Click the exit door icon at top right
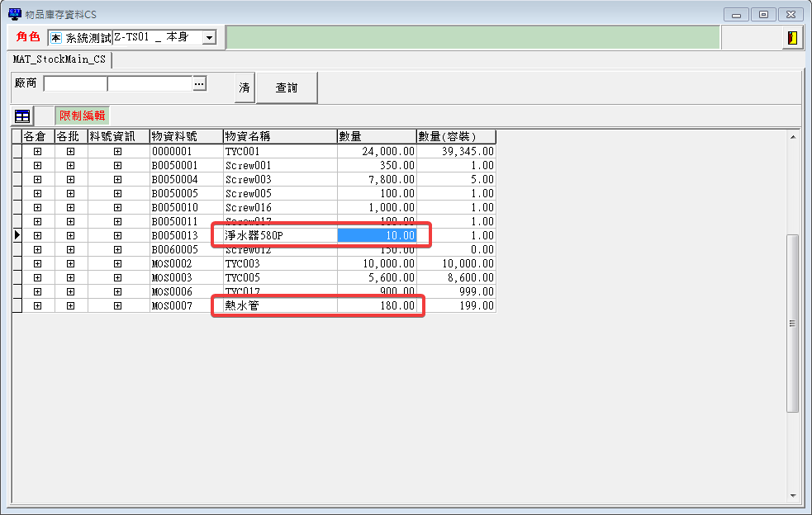The height and width of the screenshot is (515, 812). pyautogui.click(x=792, y=38)
